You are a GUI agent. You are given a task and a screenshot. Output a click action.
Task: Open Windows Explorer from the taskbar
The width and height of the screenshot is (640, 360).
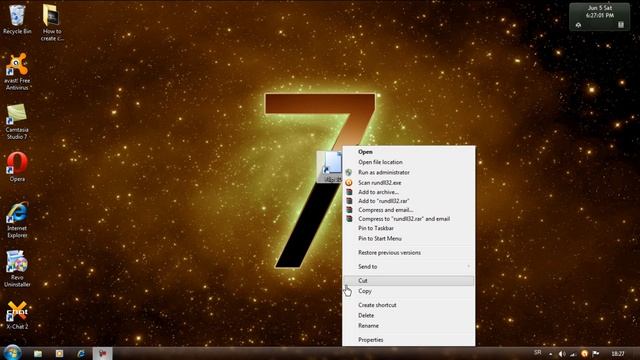click(x=38, y=353)
